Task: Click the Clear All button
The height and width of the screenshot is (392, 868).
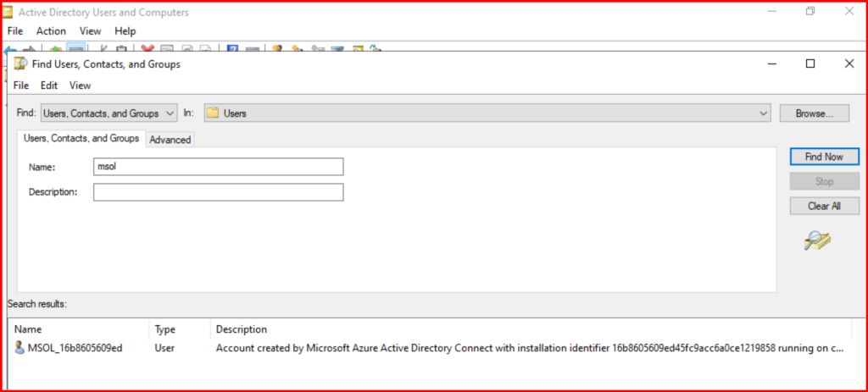Action: [824, 206]
